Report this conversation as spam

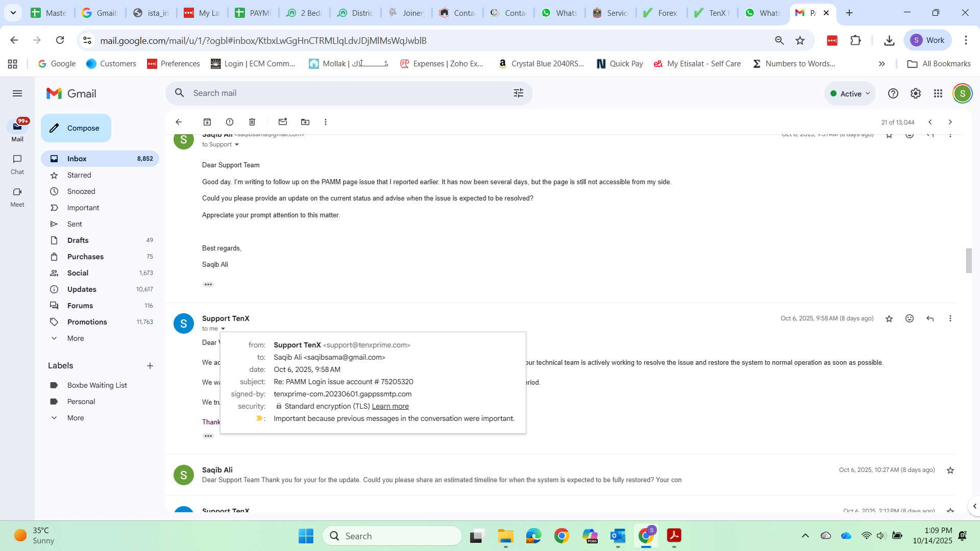[x=230, y=122]
